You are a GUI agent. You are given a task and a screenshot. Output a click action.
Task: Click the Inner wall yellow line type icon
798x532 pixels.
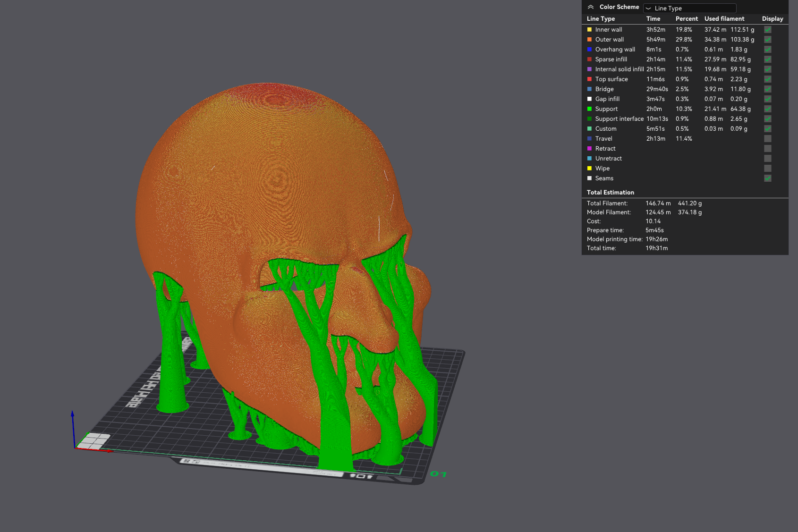tap(589, 29)
